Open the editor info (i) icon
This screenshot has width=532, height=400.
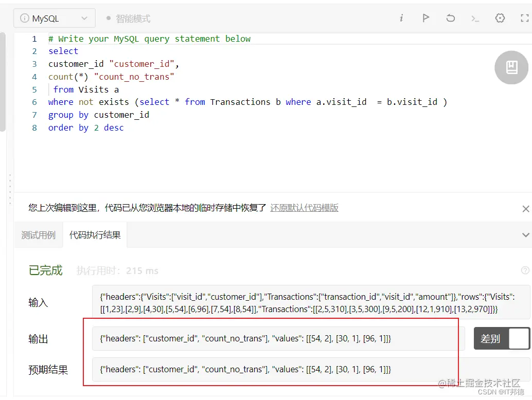pyautogui.click(x=401, y=18)
